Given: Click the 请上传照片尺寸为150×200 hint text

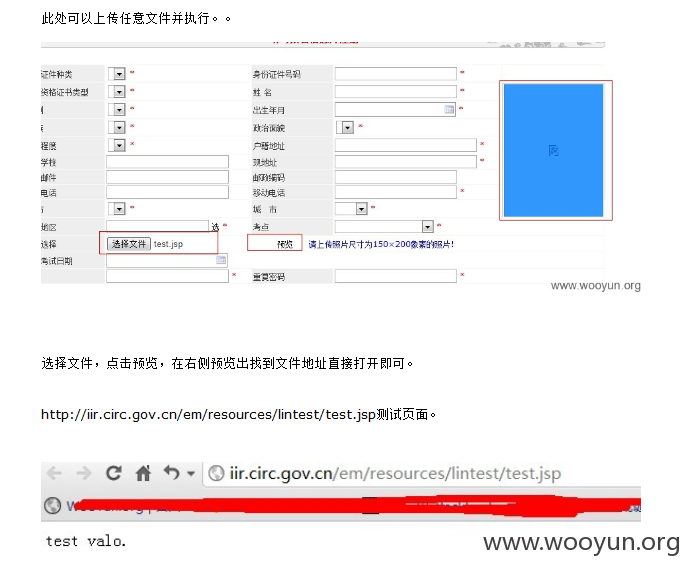Looking at the screenshot, I should pos(381,244).
